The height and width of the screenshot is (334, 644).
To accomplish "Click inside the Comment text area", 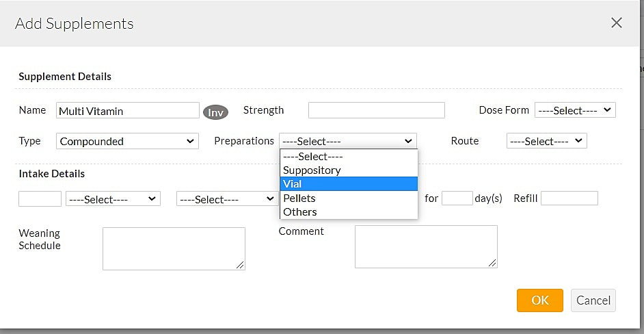I will click(425, 246).
